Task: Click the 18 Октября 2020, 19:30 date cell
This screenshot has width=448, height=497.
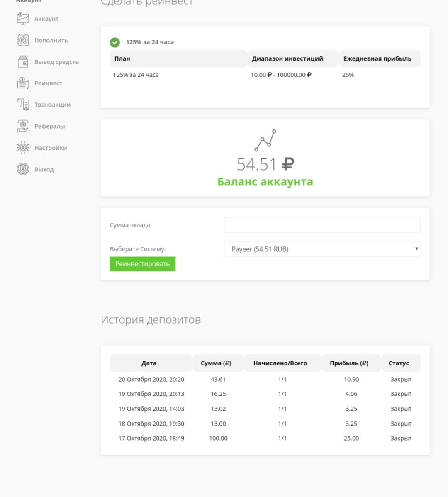Action: (x=151, y=424)
